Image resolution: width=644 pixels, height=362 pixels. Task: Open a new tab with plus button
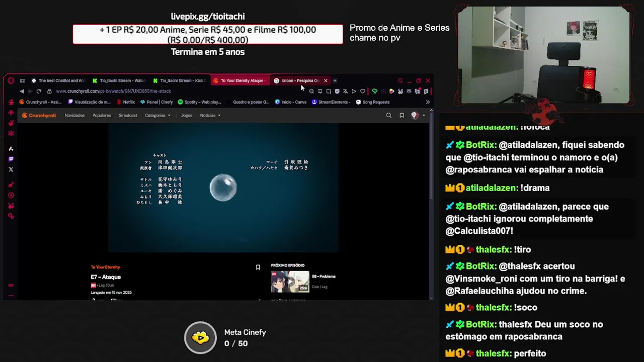point(335,80)
